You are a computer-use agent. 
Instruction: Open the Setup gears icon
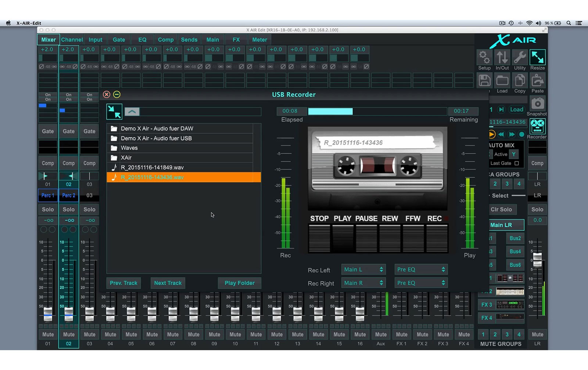484,57
